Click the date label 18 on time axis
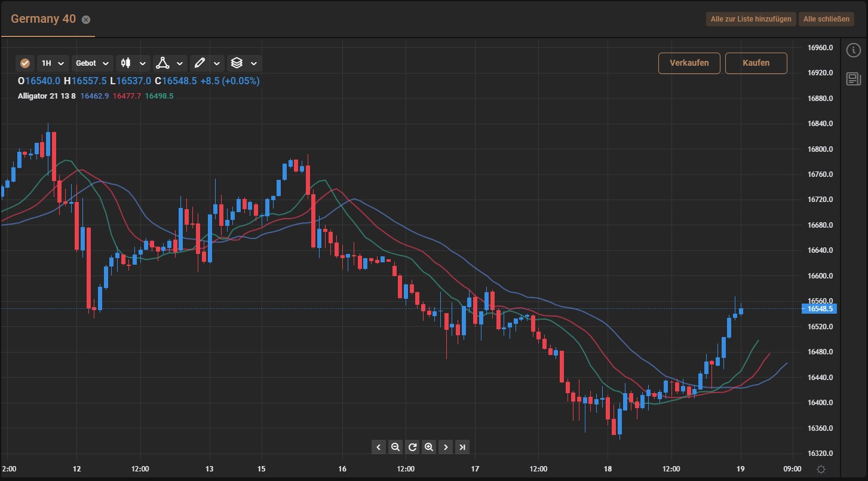This screenshot has height=481, width=868. point(608,469)
